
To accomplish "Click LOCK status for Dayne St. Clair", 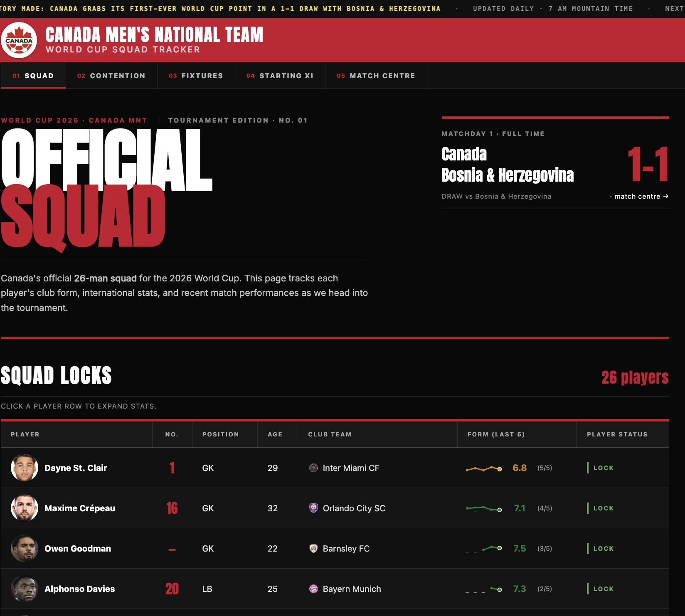I will [601, 468].
